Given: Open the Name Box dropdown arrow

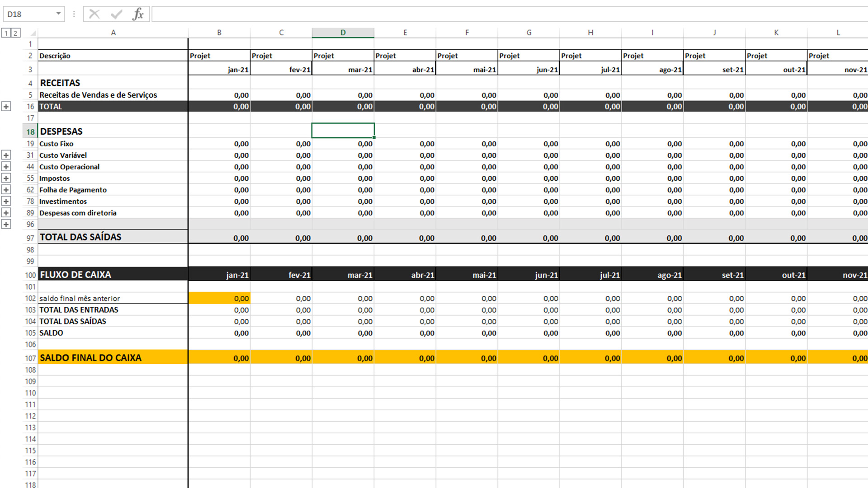Looking at the screenshot, I should 58,14.
